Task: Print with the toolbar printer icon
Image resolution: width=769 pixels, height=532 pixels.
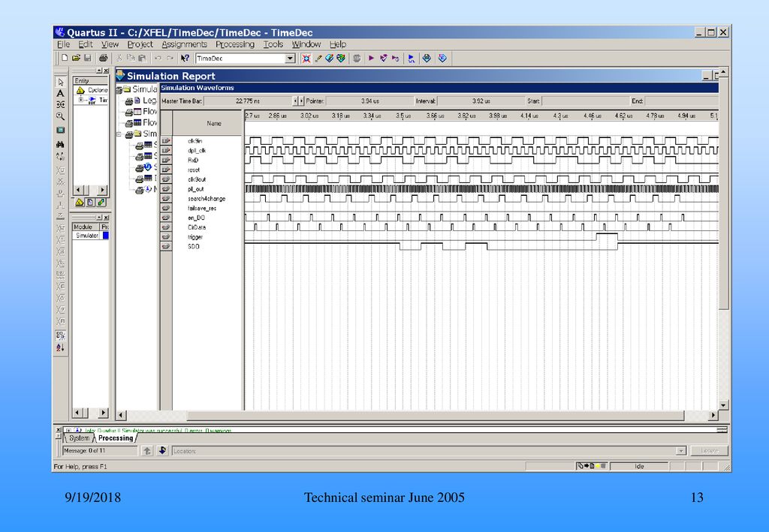Action: pos(103,58)
